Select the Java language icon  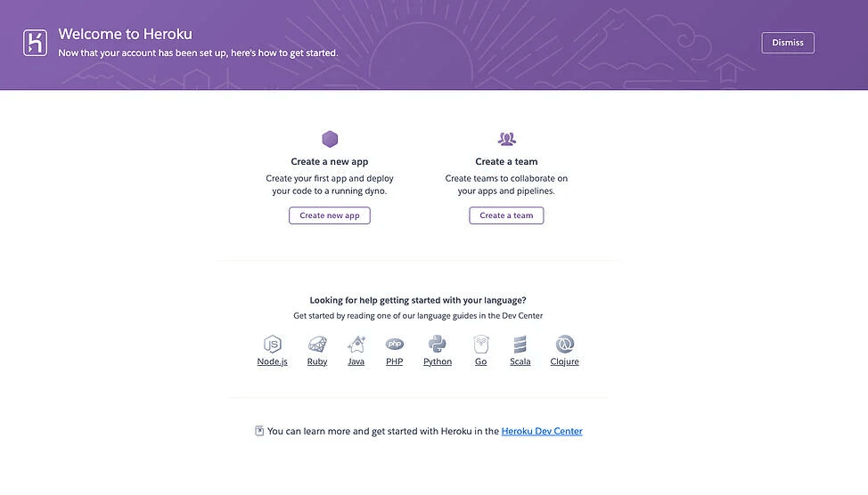pyautogui.click(x=356, y=345)
